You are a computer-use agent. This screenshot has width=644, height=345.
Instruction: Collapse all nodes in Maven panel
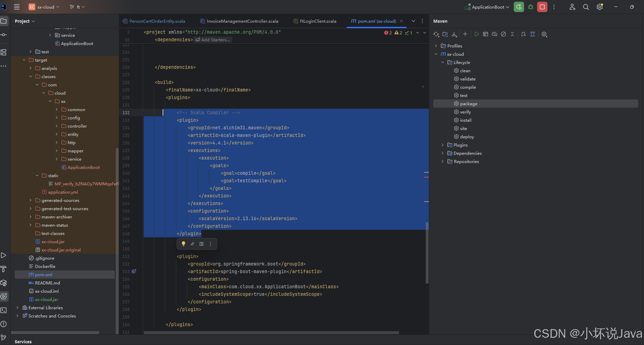point(512,34)
